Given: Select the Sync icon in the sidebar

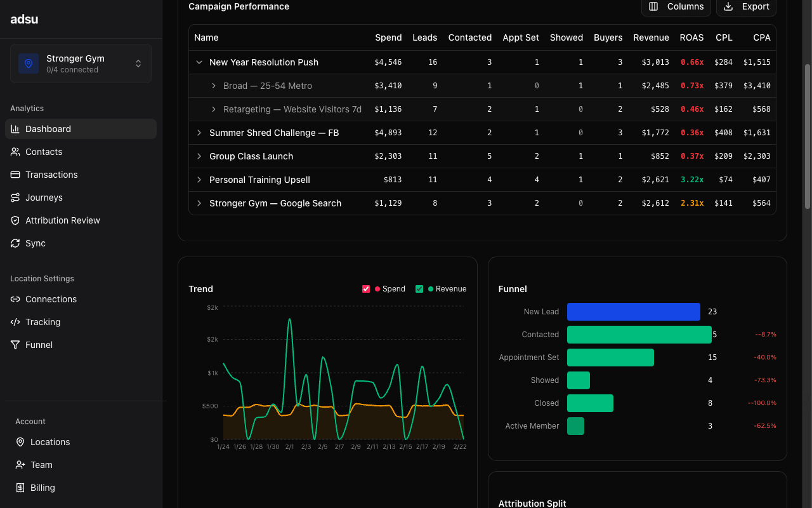Looking at the screenshot, I should pos(15,243).
